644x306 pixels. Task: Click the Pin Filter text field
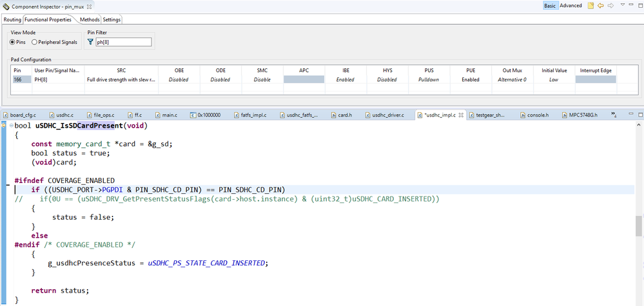pyautogui.click(x=124, y=42)
